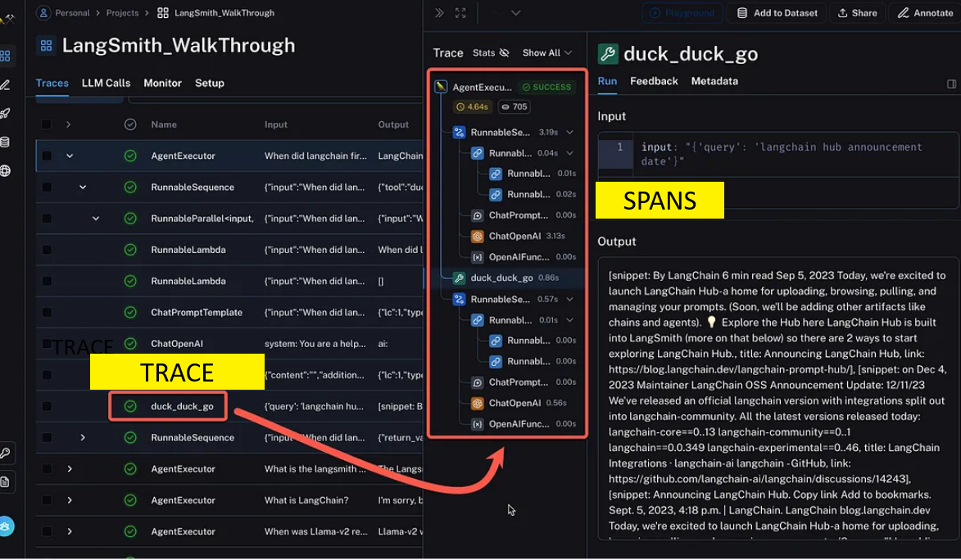This screenshot has width=961, height=560.
Task: Collapse the RunnableSe... 0.57s span chevron
Action: tap(569, 300)
